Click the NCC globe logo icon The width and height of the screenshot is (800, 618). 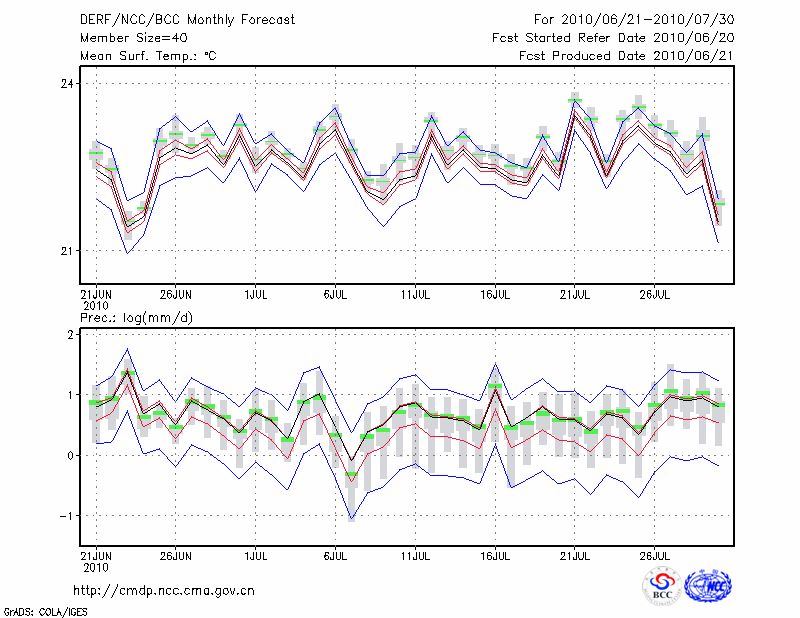click(707, 586)
